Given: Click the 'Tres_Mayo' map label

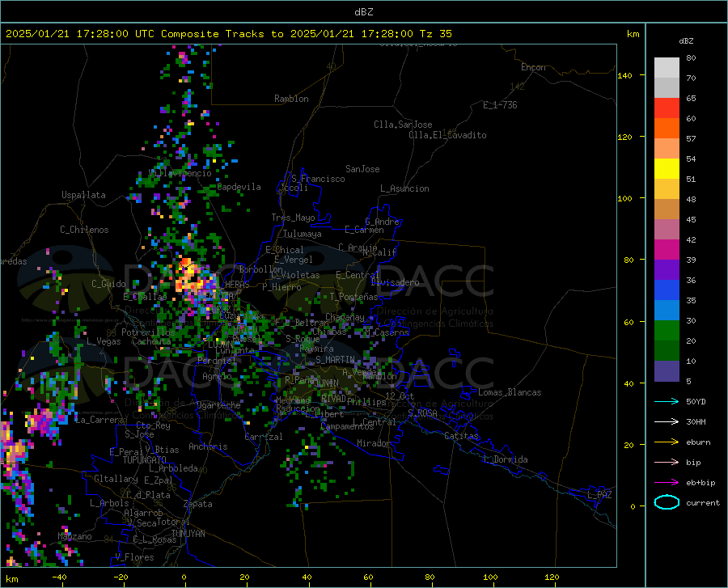Looking at the screenshot, I should 293,218.
